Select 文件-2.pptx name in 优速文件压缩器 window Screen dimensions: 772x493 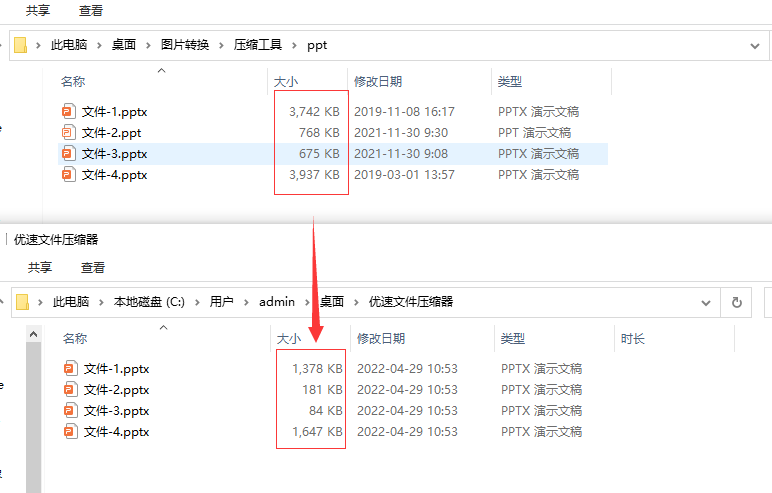[116, 390]
